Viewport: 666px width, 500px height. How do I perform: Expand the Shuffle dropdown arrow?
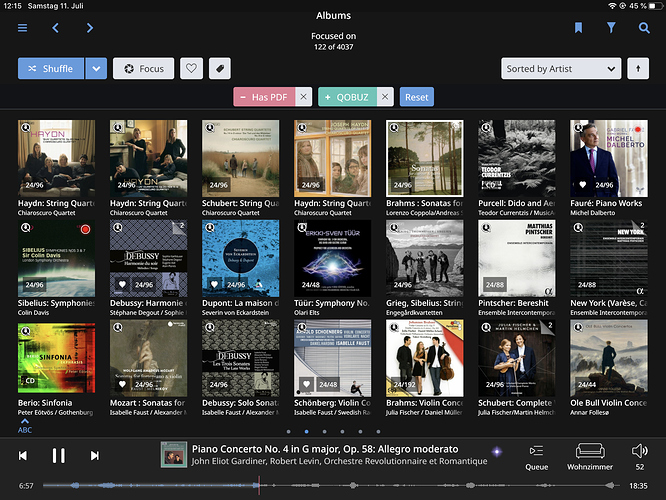96,68
